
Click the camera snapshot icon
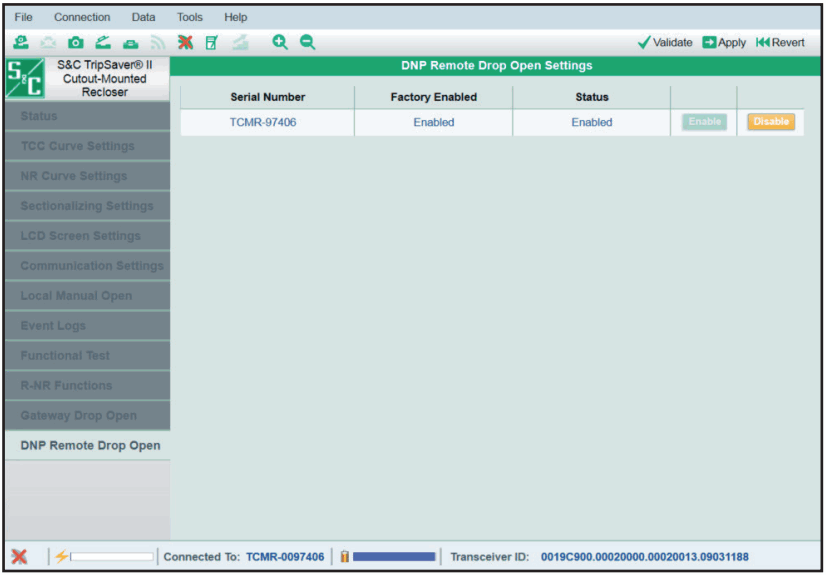pos(75,43)
